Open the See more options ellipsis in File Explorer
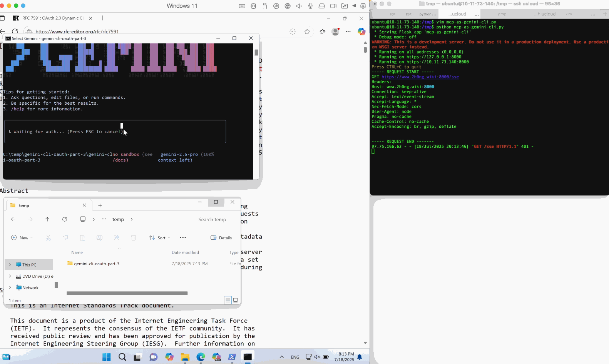 pos(183,238)
